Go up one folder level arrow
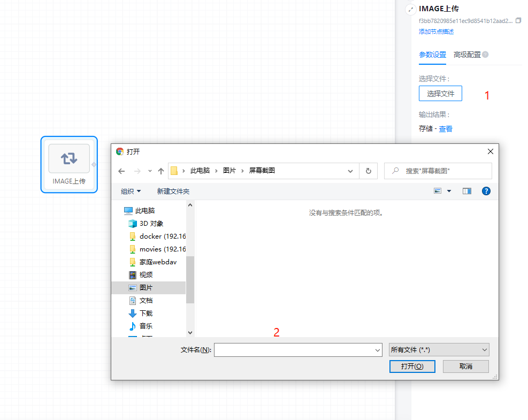Screen dimensions: 528x420 tap(160, 171)
